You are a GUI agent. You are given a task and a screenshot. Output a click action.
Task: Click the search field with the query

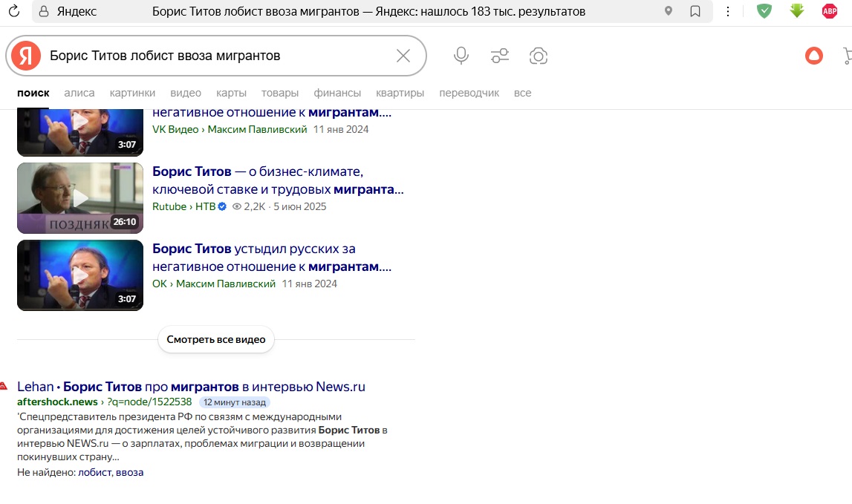[218, 56]
